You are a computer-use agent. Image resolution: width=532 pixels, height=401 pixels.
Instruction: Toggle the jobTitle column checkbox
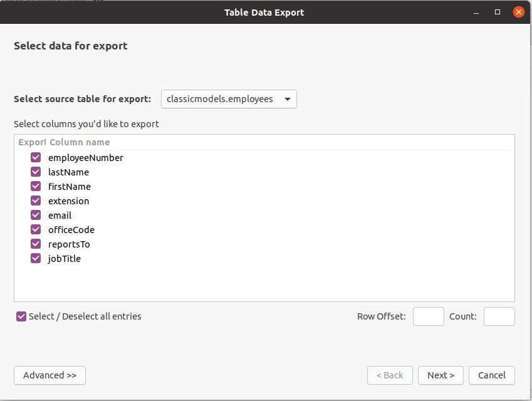tap(36, 259)
